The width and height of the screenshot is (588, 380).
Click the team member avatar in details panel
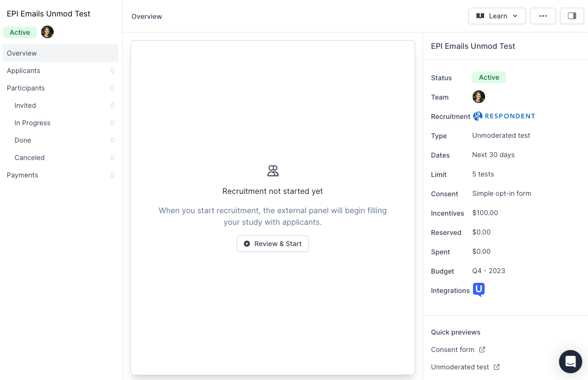(478, 97)
